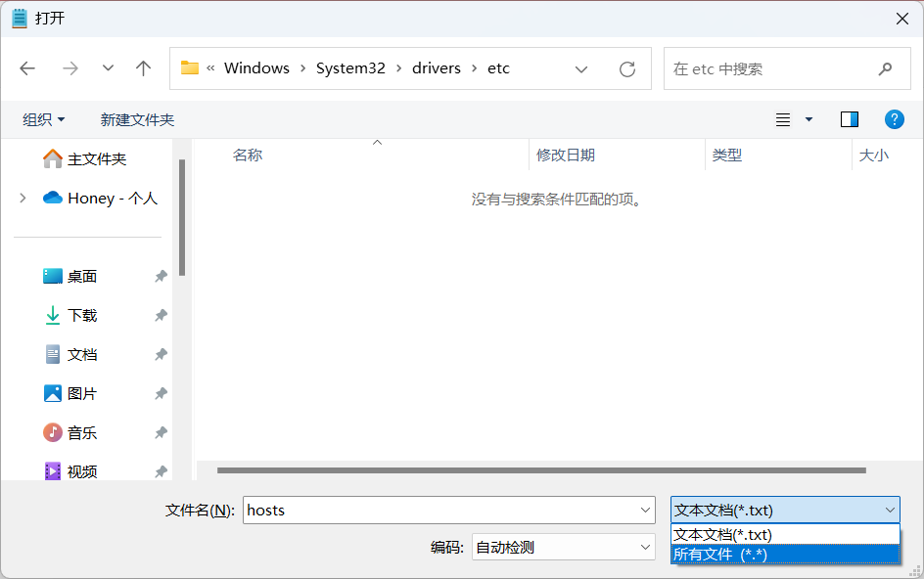The width and height of the screenshot is (924, 579).
Task: Click the Back navigation arrow
Action: (27, 68)
